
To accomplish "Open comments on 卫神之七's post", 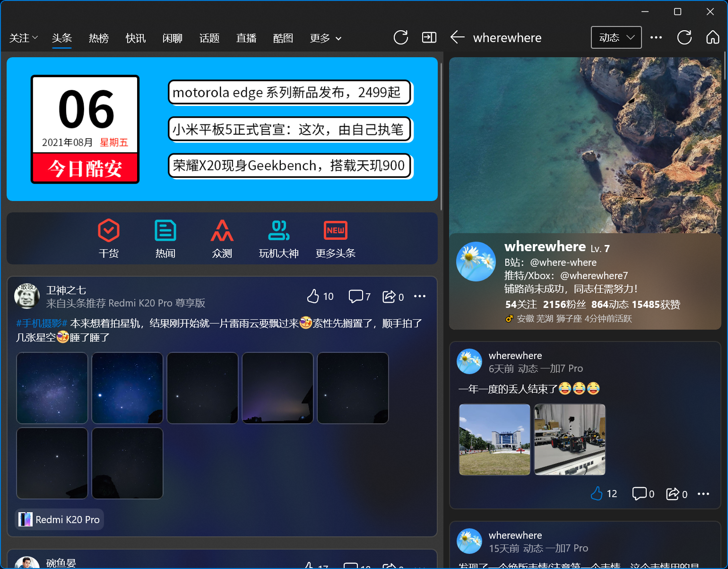I will (359, 297).
